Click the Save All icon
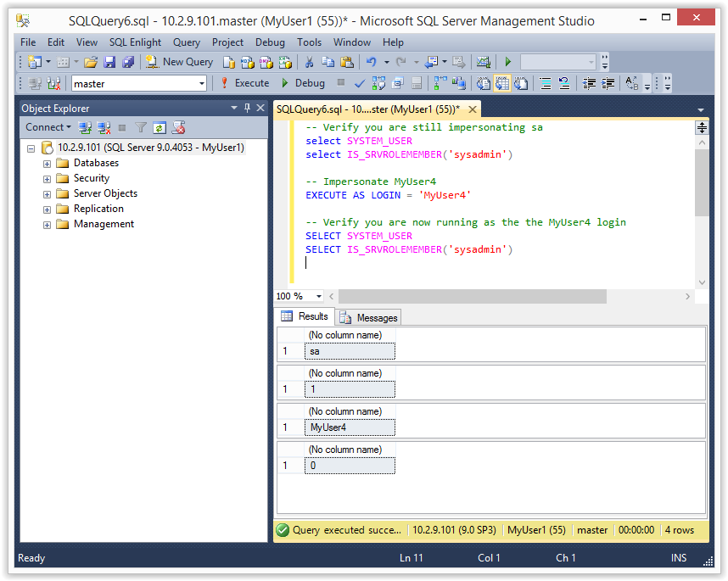This screenshot has width=728, height=581. (x=128, y=62)
